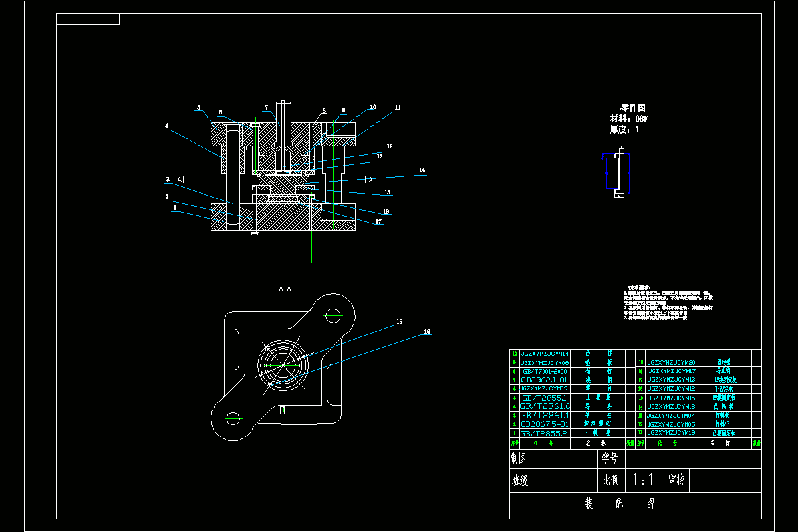The height and width of the screenshot is (532, 798).
Task: Click the JGZXYMZJCYM15 part code
Action: tap(671, 397)
